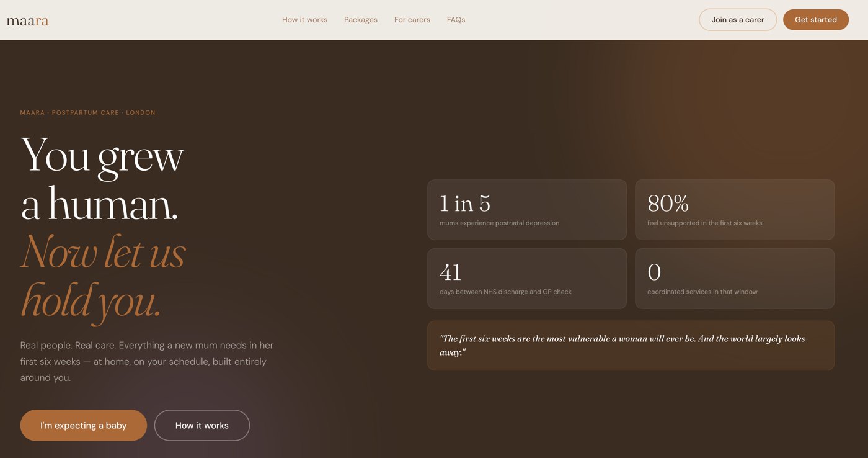Click the outlined How it works button

202,425
